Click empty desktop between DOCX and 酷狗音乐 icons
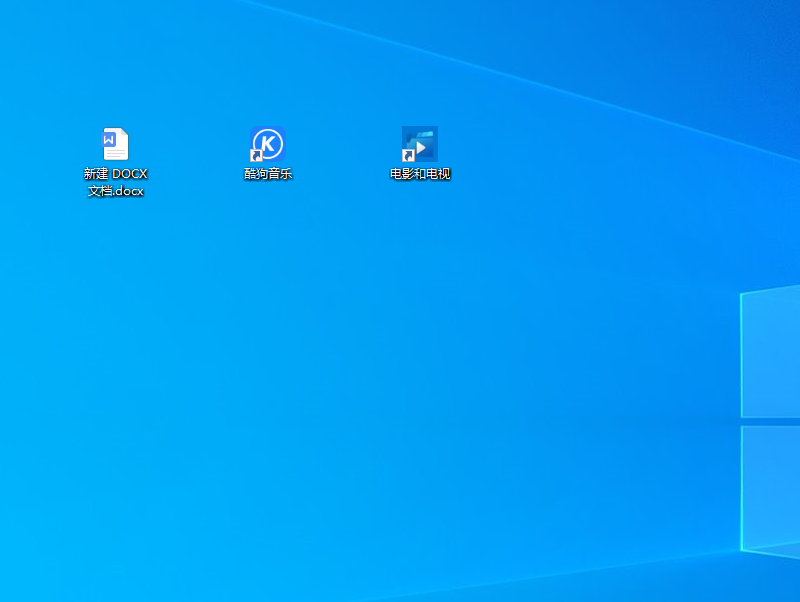The width and height of the screenshot is (800, 602). click(192, 150)
